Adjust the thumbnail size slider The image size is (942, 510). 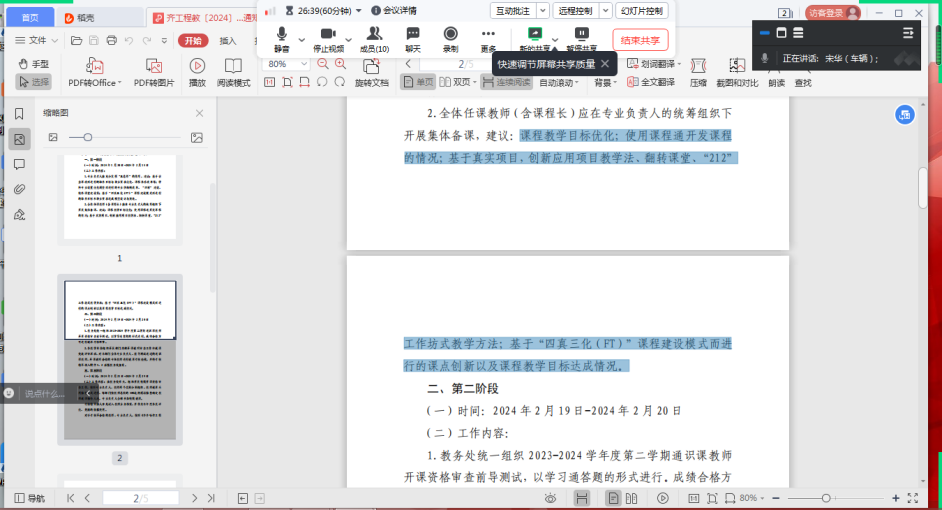[88, 137]
